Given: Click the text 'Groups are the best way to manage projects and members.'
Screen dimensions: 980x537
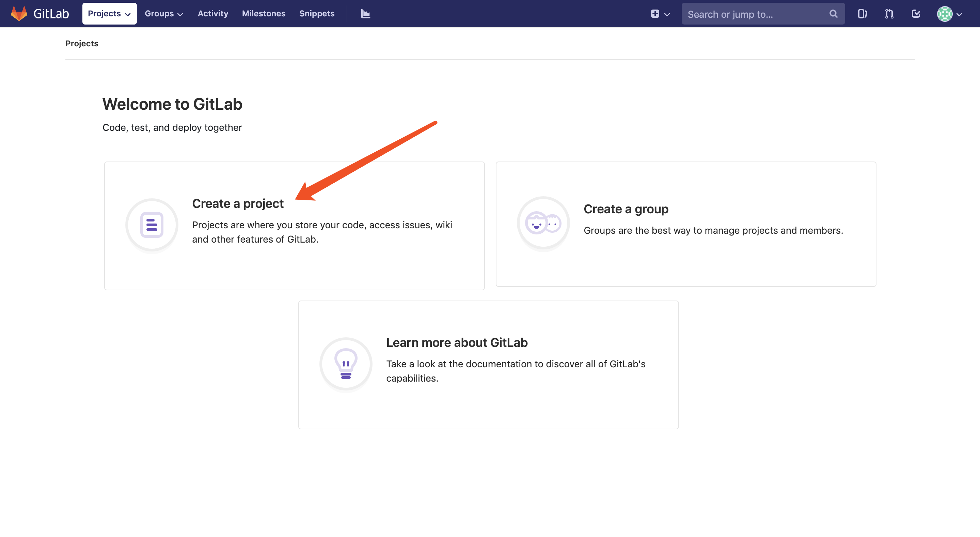Looking at the screenshot, I should pos(713,230).
